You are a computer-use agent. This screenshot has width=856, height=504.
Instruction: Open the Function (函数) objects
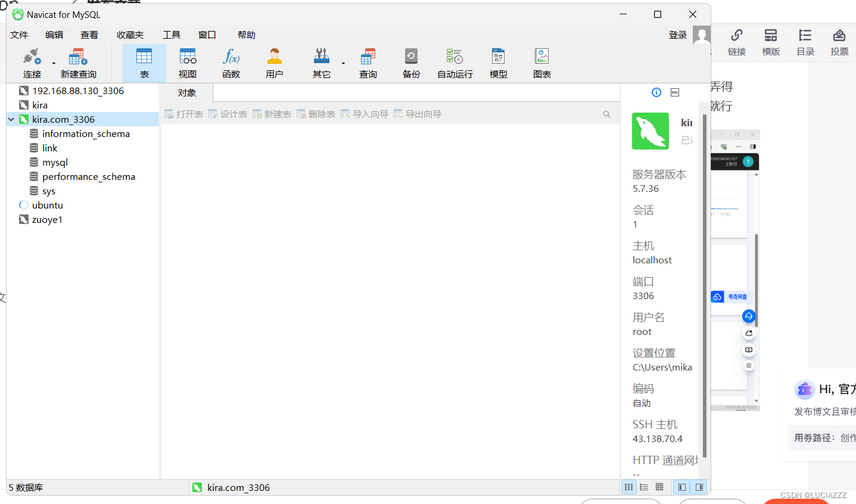tap(231, 63)
